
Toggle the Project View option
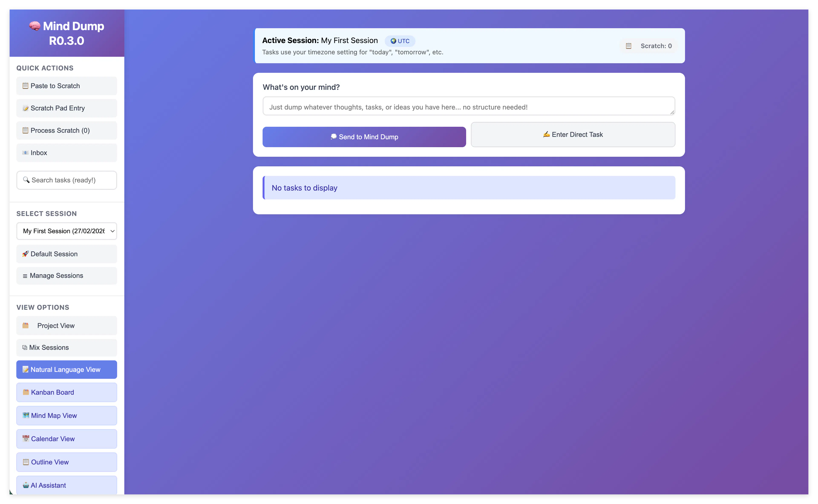[67, 326]
